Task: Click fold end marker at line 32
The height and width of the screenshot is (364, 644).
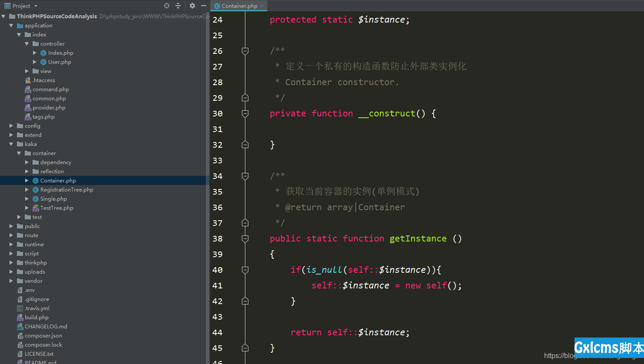Action: [245, 145]
